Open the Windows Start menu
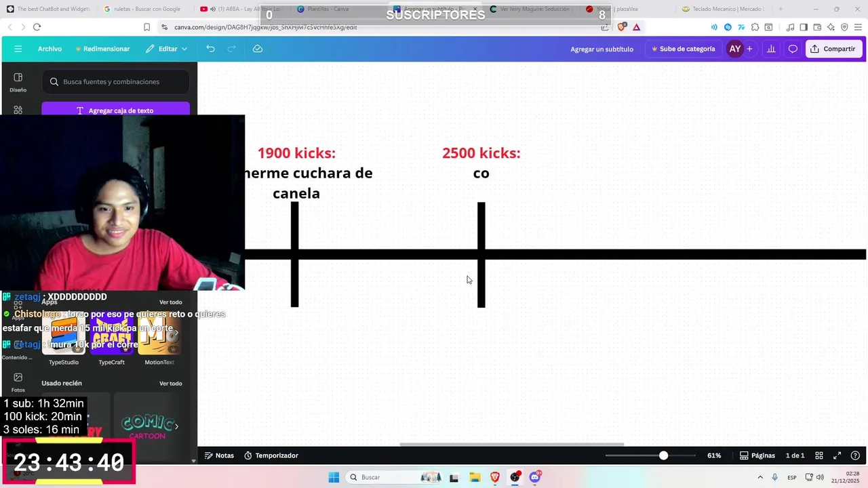Screen dimensions: 868x488 (x=334, y=477)
